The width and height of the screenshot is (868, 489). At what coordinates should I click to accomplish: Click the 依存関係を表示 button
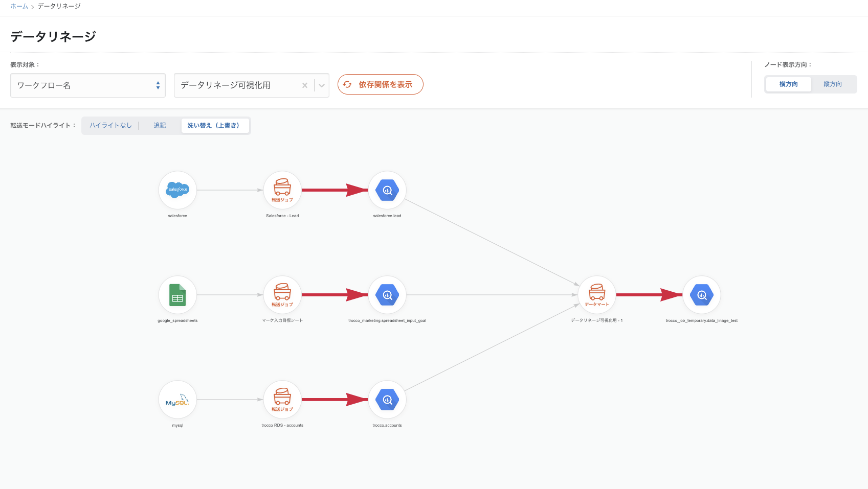(380, 84)
